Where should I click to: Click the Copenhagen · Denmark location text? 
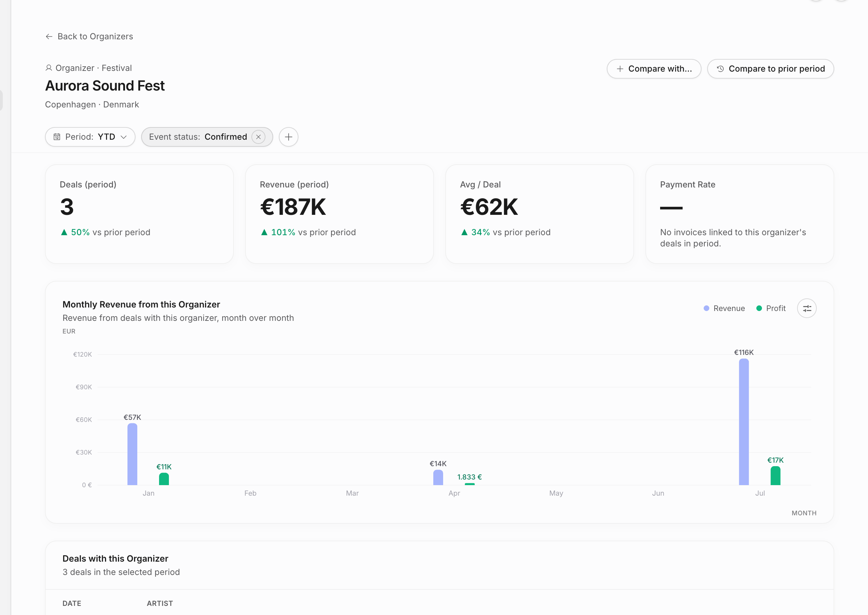point(92,105)
